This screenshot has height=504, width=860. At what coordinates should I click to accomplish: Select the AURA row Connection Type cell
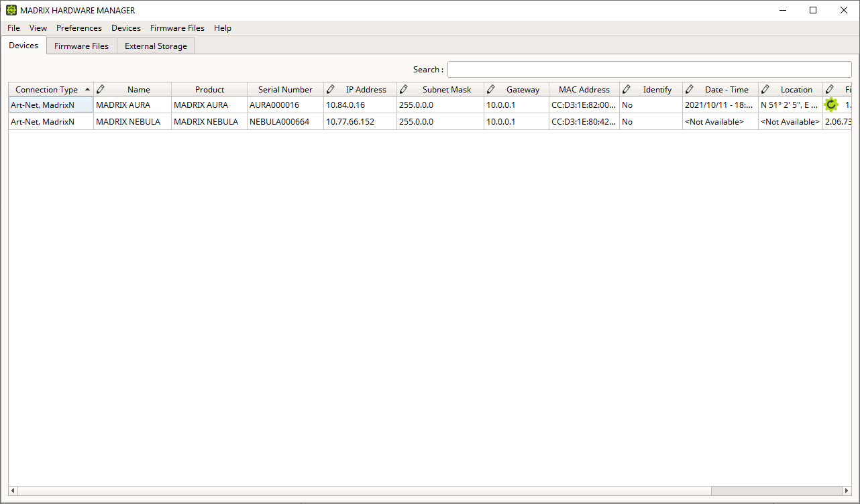click(51, 105)
